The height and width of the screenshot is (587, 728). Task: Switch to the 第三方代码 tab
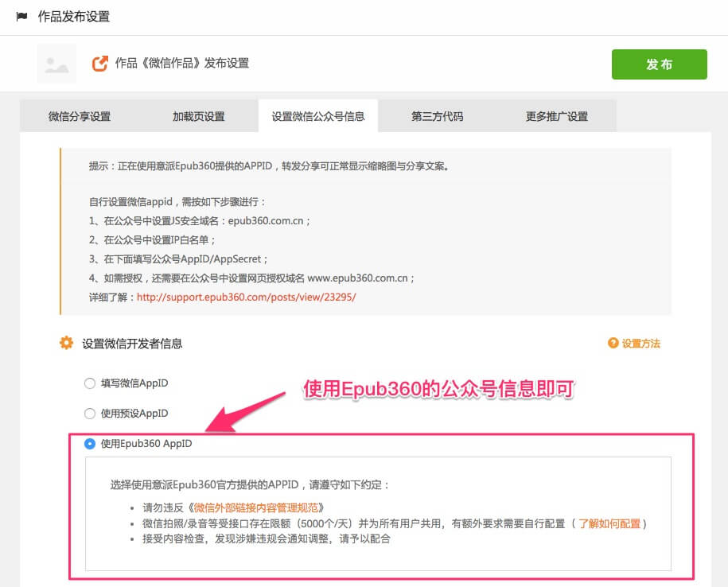click(437, 116)
